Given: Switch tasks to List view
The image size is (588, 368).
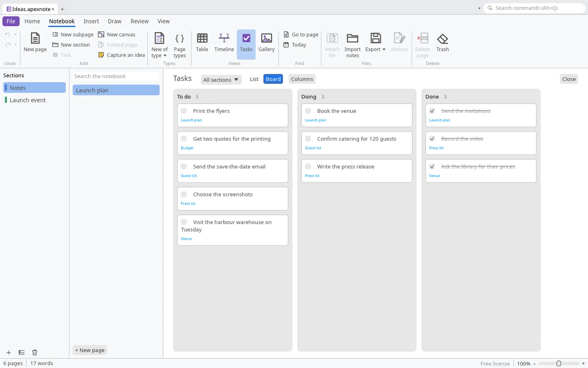Looking at the screenshot, I should click(x=254, y=79).
